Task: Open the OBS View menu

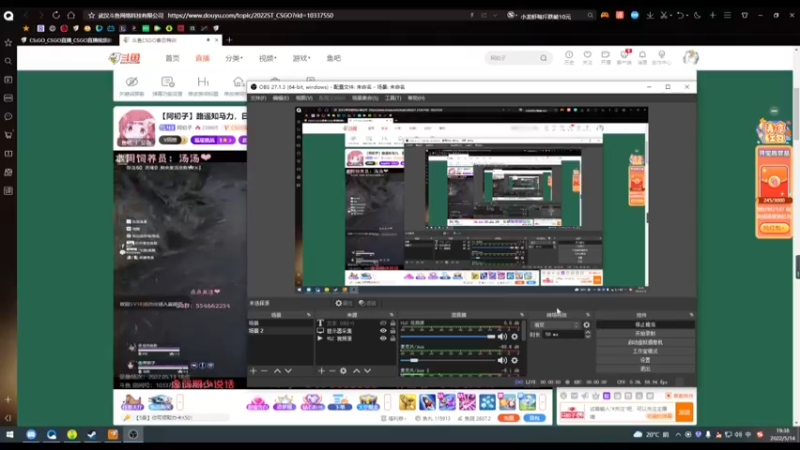Action: (x=304, y=98)
